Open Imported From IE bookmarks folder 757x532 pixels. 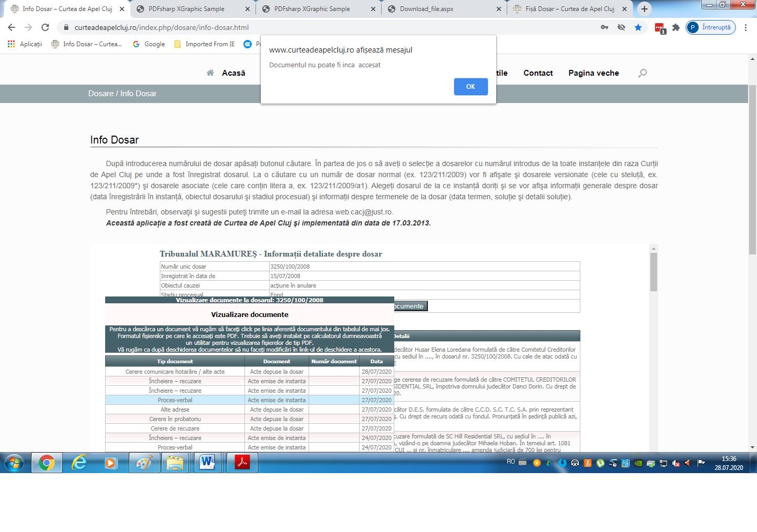click(204, 44)
